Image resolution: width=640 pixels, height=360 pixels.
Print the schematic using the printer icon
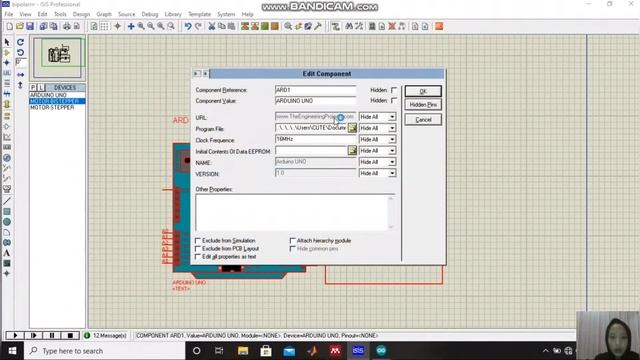click(x=67, y=27)
